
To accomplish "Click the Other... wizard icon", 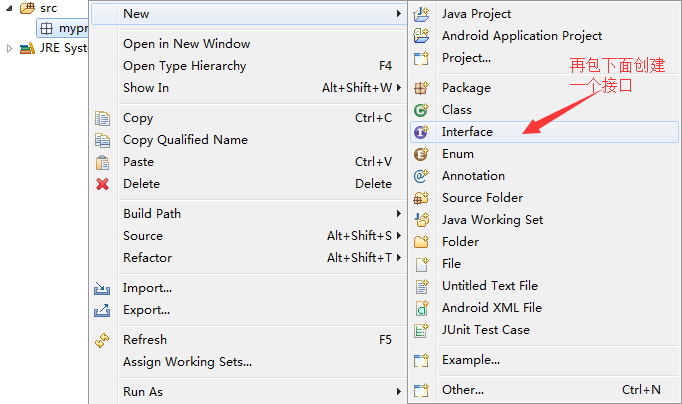I will [x=421, y=390].
